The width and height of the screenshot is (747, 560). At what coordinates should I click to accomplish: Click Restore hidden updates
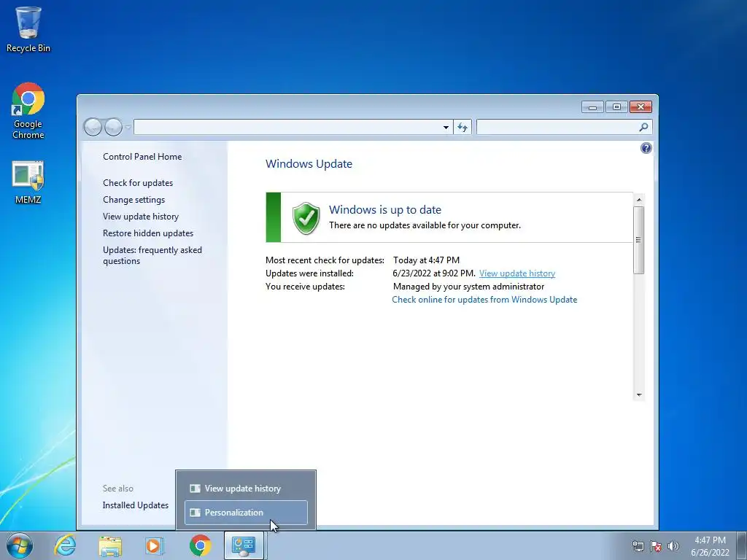click(x=147, y=233)
